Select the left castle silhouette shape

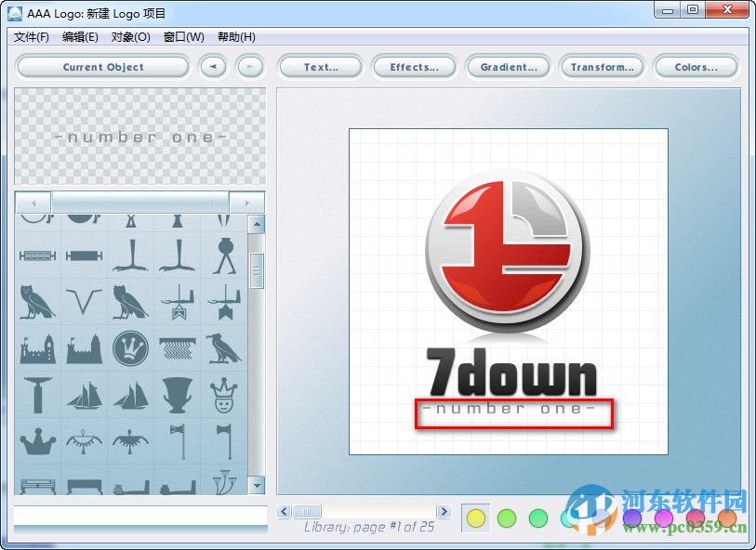pyautogui.click(x=37, y=348)
